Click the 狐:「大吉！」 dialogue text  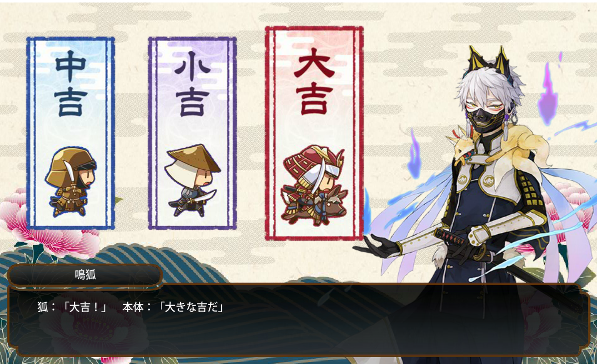[x=71, y=307]
